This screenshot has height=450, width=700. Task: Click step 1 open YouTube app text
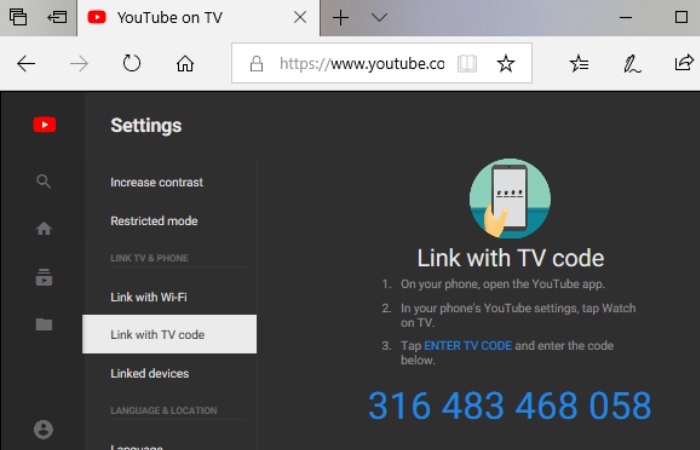pos(503,284)
